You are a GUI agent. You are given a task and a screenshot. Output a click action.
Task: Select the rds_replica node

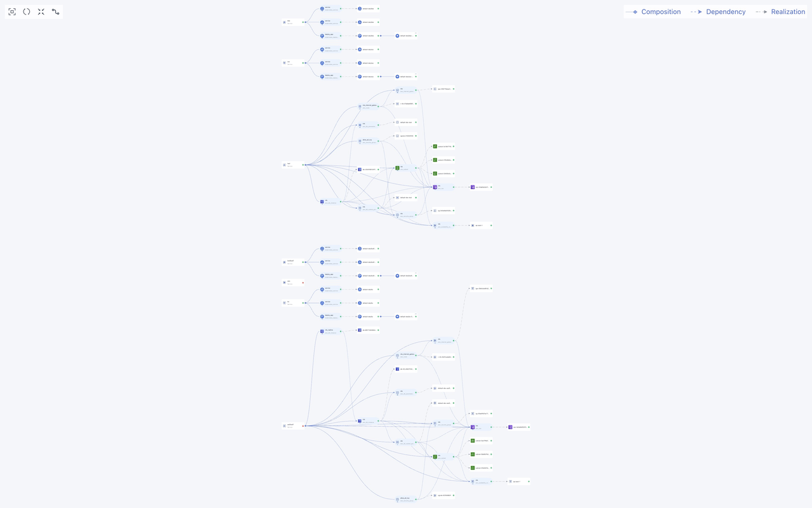click(331, 331)
